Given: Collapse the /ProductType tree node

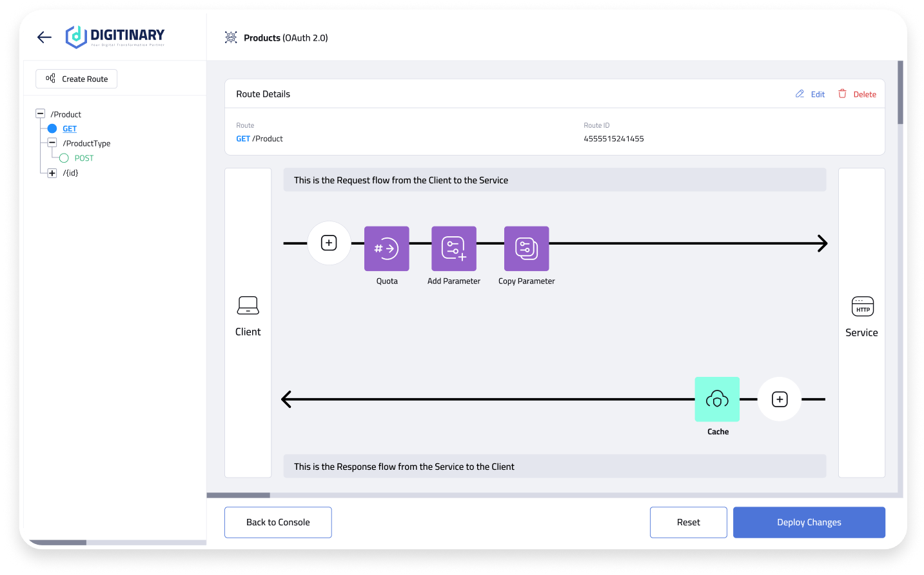Looking at the screenshot, I should point(52,143).
